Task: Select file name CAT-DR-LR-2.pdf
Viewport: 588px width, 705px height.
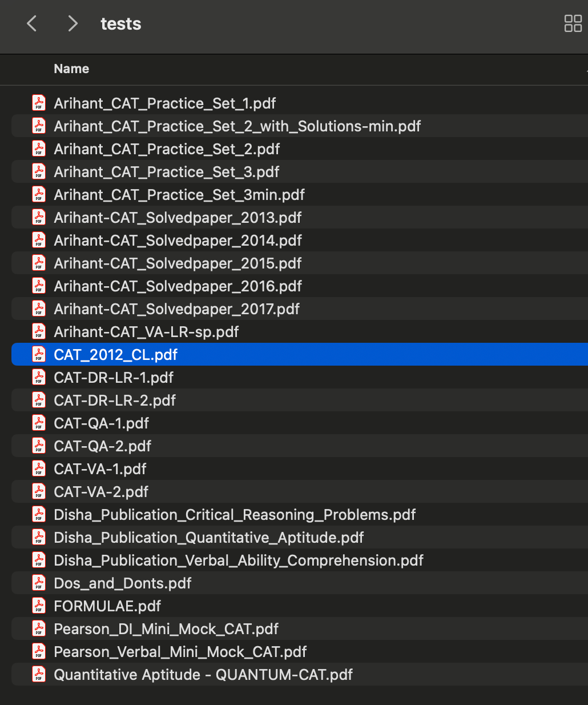Action: (115, 400)
